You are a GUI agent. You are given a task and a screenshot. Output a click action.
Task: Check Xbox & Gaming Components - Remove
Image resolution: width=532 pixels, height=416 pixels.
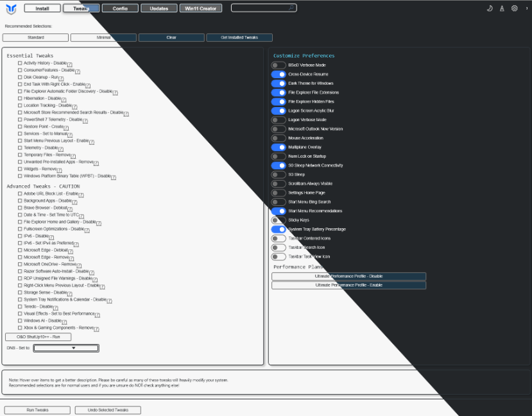[20, 328]
